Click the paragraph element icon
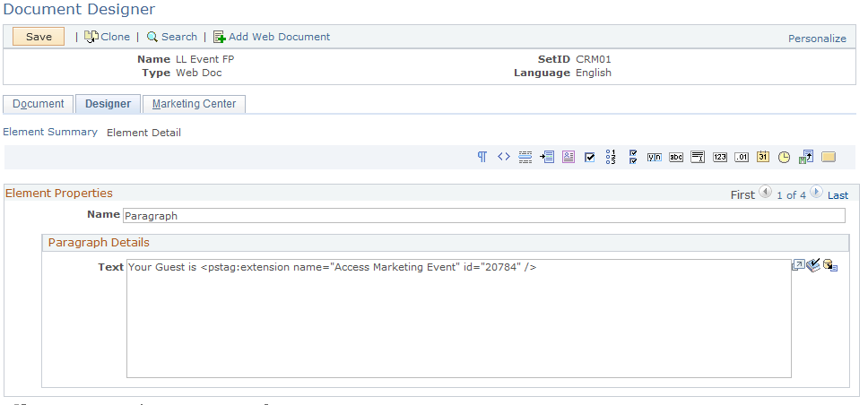This screenshot has height=405, width=868. (482, 157)
